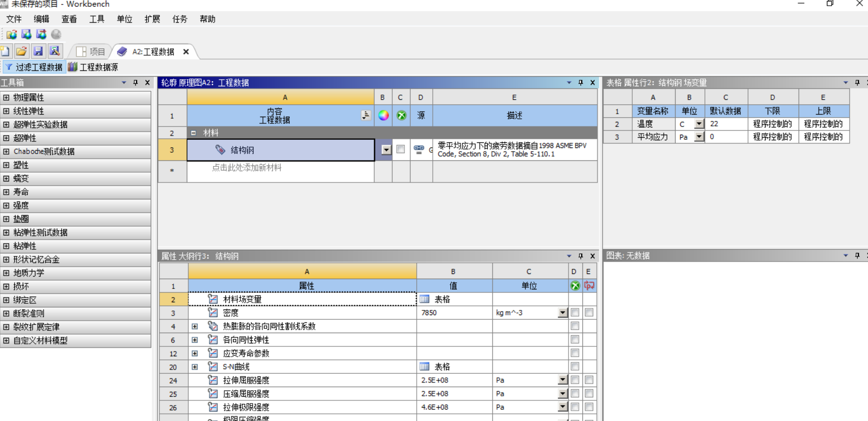
Task: Click the 温度 default value field 22
Action: tap(725, 124)
